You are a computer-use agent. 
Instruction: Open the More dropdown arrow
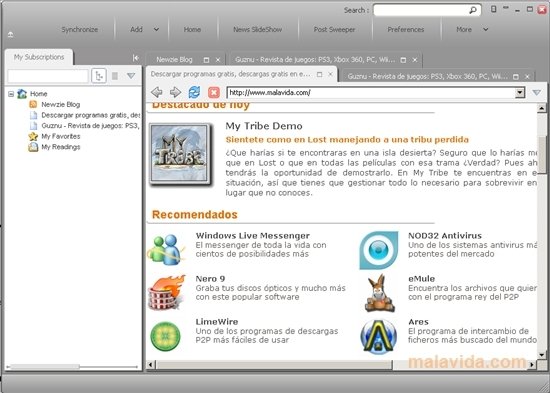(x=485, y=29)
